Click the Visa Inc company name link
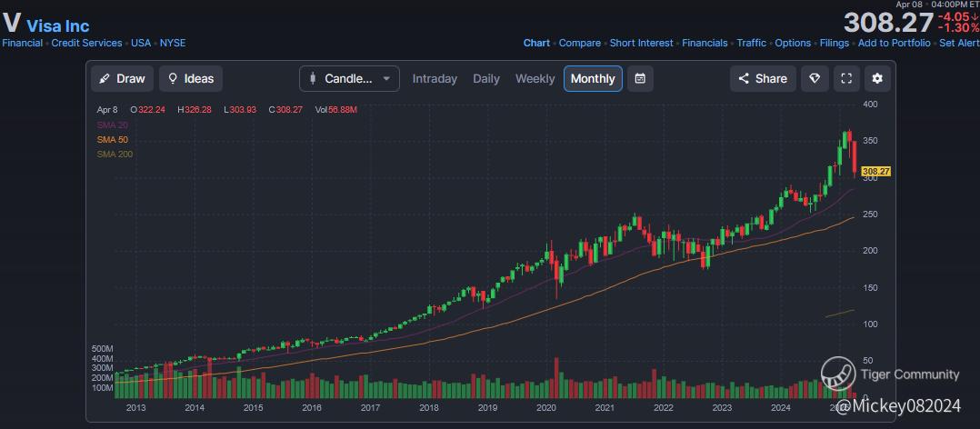The height and width of the screenshot is (429, 980). [58, 25]
